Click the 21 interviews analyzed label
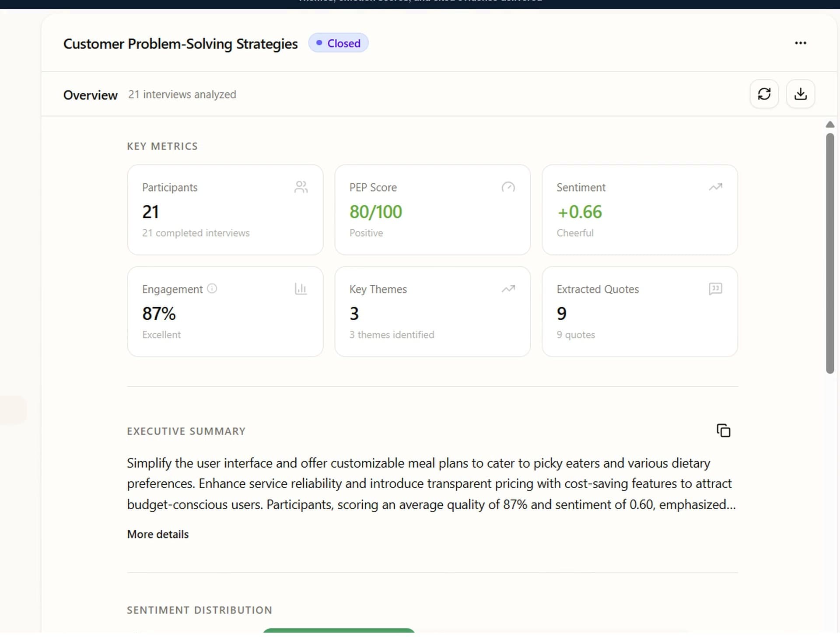Screen dimensions: 840x637 (x=182, y=94)
